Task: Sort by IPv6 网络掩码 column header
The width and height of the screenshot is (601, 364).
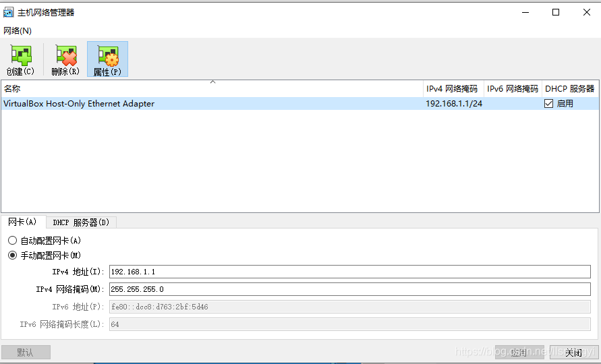Action: pos(513,88)
